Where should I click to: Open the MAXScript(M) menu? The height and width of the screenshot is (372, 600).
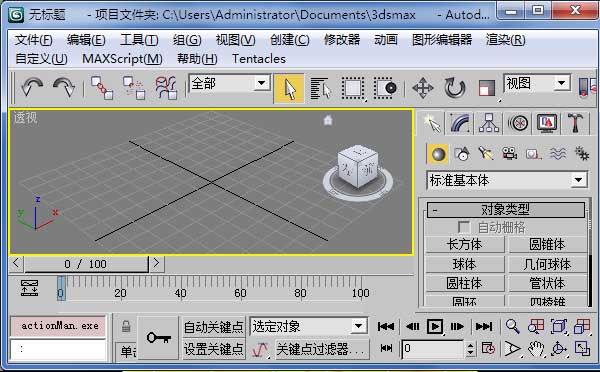tap(122, 59)
